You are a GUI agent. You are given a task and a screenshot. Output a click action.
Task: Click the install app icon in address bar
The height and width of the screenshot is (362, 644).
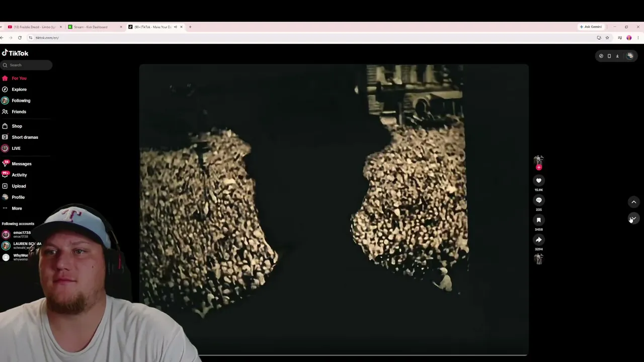(x=599, y=38)
